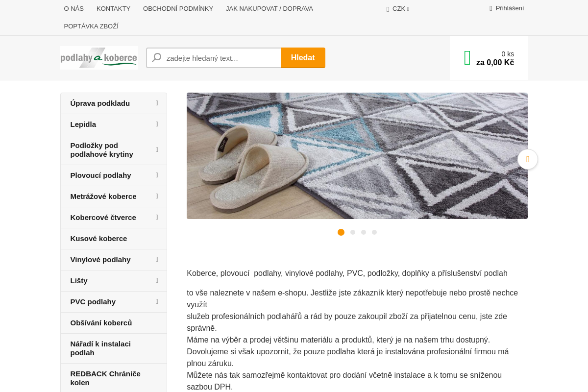This screenshot has width=588, height=392.
Task: Expand the Úprava podkladu category arrow
Action: pos(157,103)
